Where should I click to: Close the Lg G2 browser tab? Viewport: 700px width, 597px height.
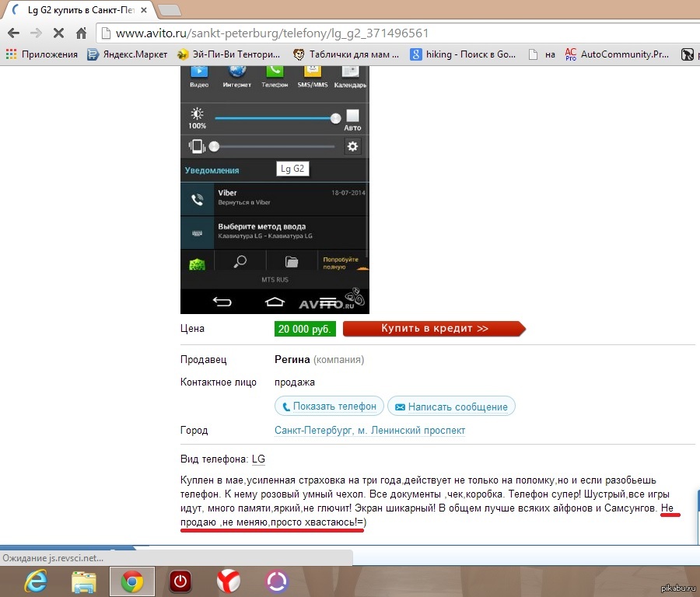144,10
